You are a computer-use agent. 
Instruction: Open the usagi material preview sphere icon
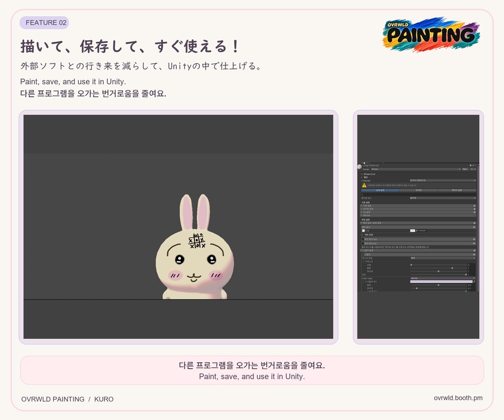pyautogui.click(x=360, y=166)
